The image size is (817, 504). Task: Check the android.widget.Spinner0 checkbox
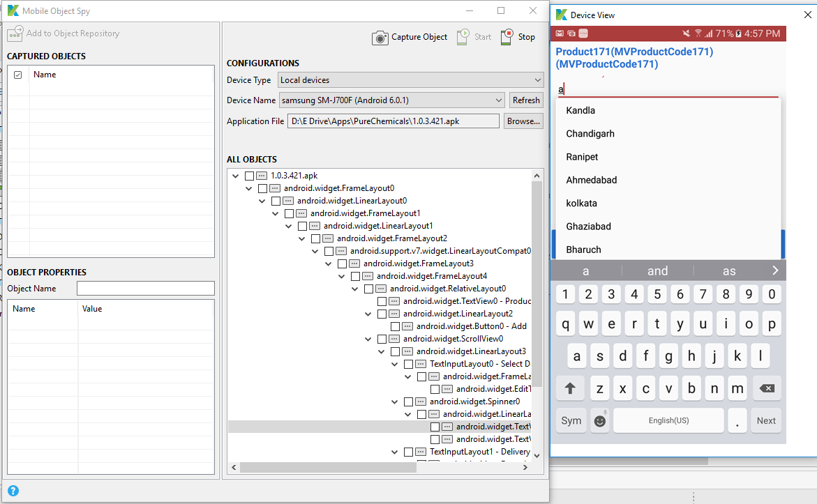pyautogui.click(x=408, y=402)
